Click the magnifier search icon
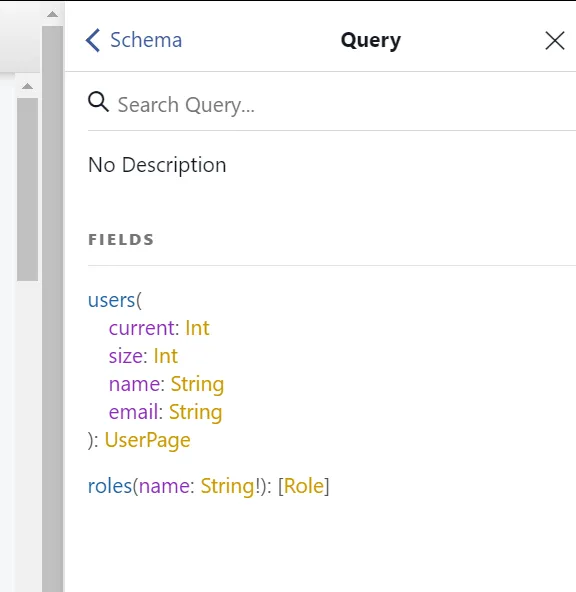The width and height of the screenshot is (576, 592). coord(98,102)
